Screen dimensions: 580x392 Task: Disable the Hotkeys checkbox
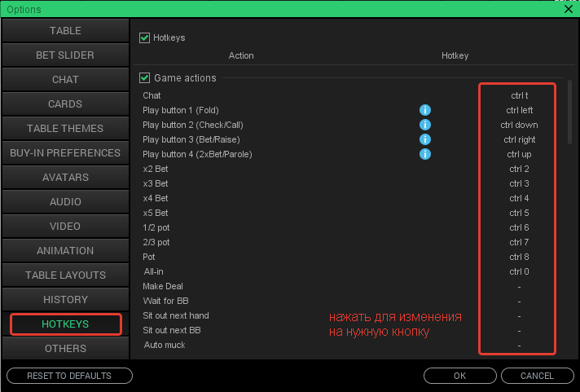pyautogui.click(x=145, y=37)
